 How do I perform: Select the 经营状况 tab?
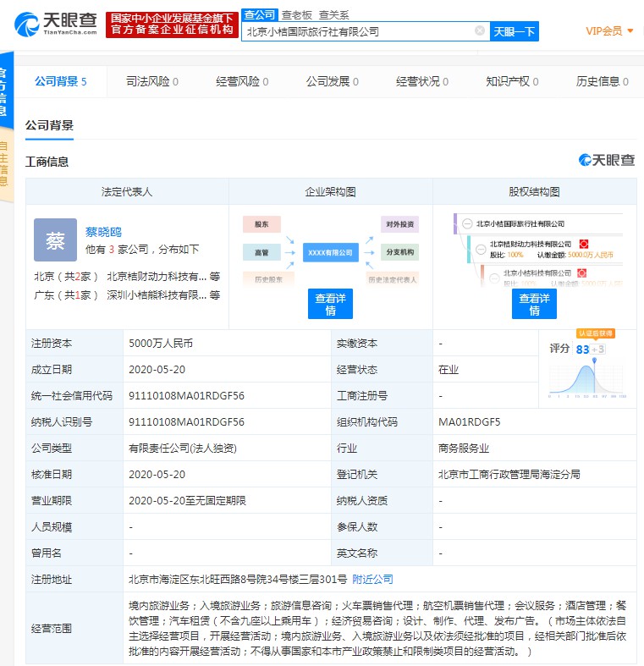point(422,81)
